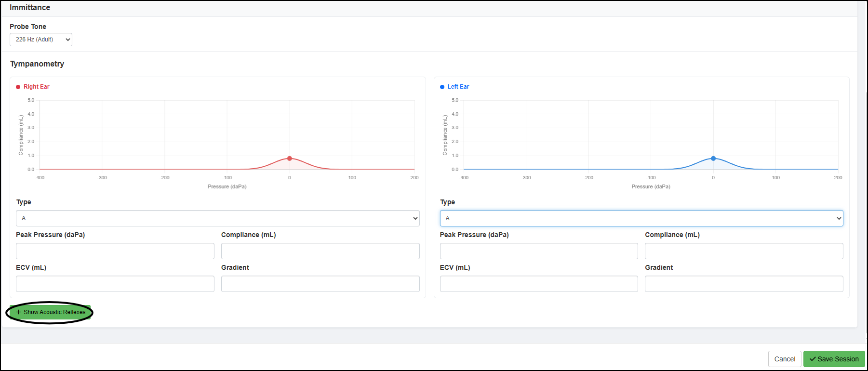Viewport: 868px width, 371px height.
Task: Expand the Right Ear Type dropdown
Action: pos(217,218)
